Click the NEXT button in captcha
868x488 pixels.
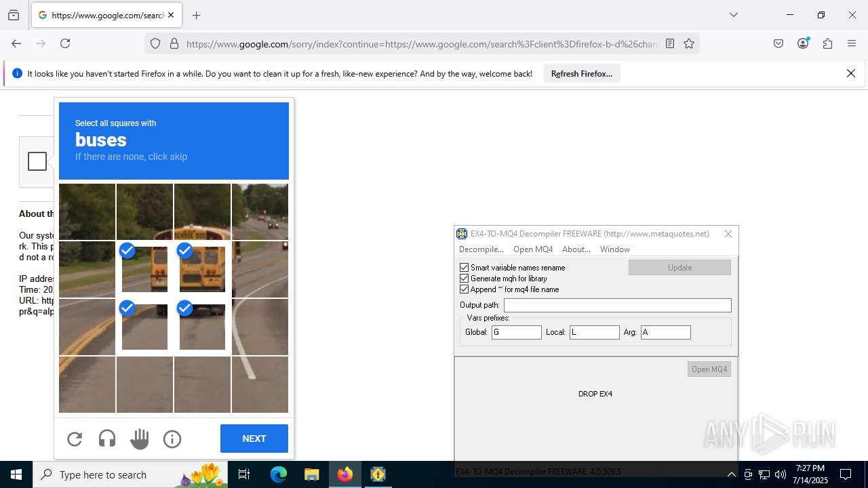(254, 439)
